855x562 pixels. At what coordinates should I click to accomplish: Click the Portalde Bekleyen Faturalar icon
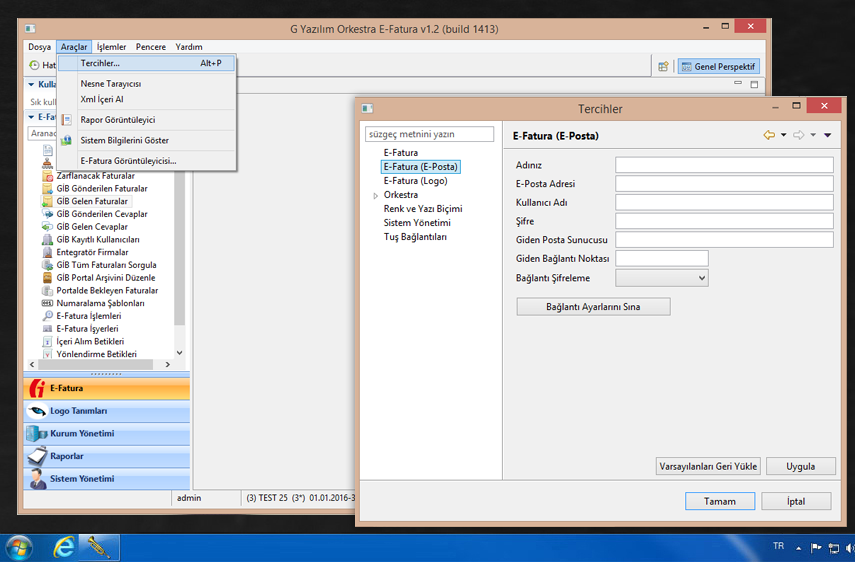point(47,291)
